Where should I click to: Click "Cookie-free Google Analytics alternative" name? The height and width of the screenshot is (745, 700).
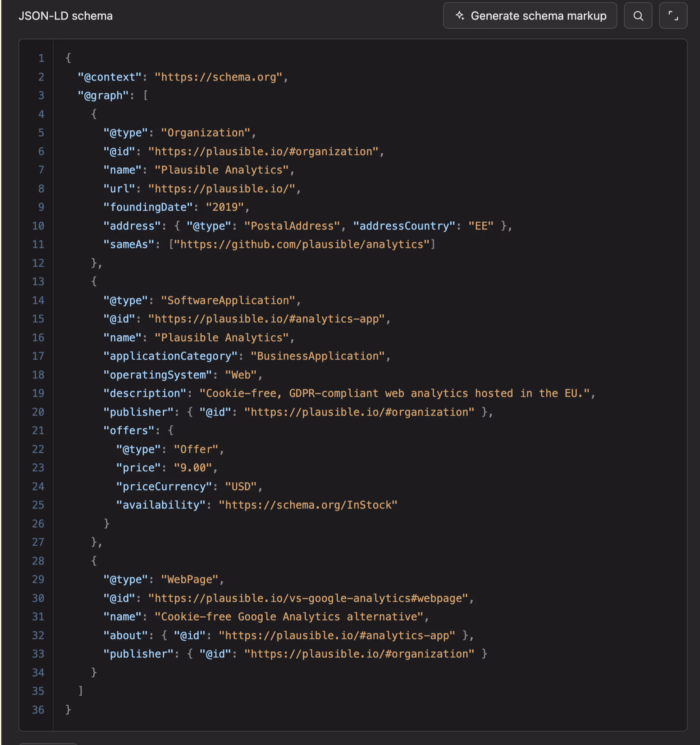[x=289, y=617]
